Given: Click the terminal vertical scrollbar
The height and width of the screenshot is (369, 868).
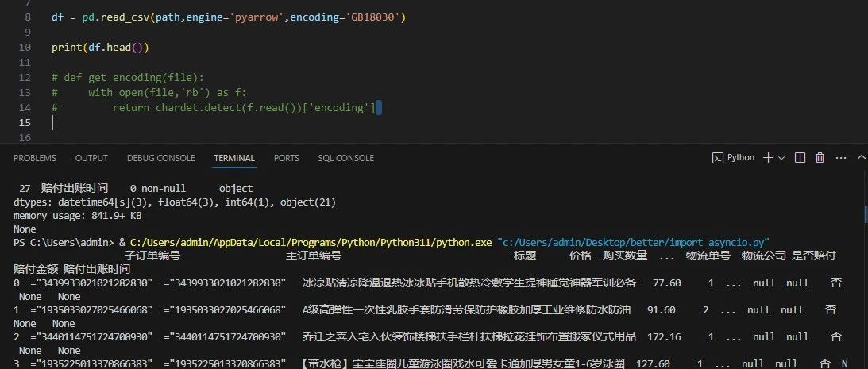Looking at the screenshot, I should [x=865, y=213].
